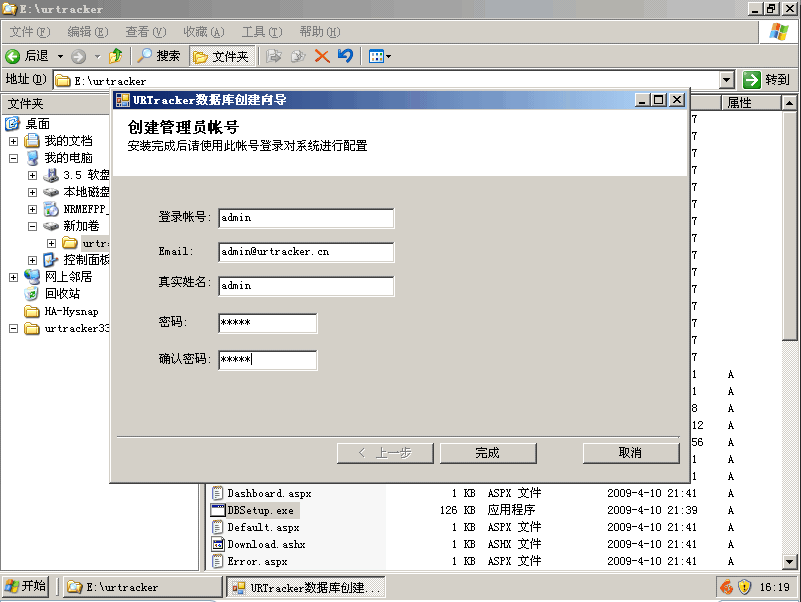Click the password (密码) field
Screen dimensions: 801x602
268,323
